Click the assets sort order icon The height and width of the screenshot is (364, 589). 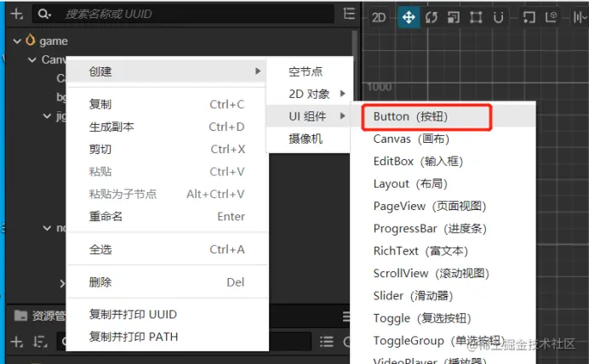click(x=39, y=342)
